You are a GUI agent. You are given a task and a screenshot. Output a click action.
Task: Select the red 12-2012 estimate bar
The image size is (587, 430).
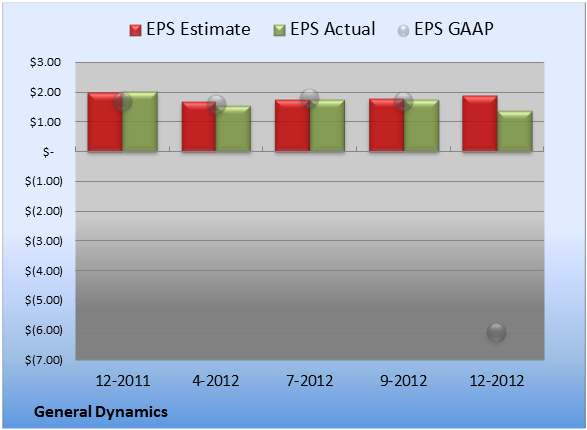pyautogui.click(x=480, y=123)
